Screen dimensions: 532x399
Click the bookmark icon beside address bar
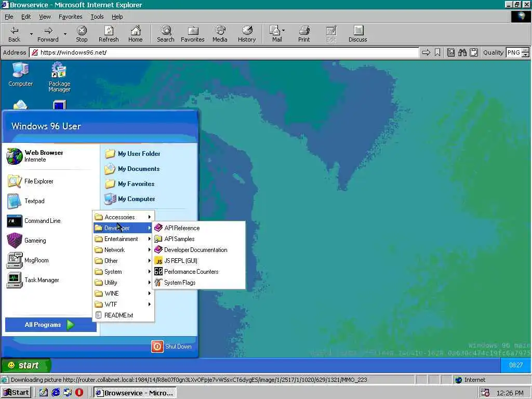click(437, 52)
